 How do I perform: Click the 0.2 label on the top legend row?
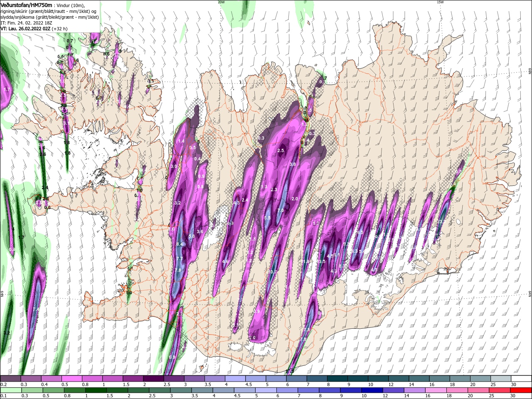[x=3, y=384]
